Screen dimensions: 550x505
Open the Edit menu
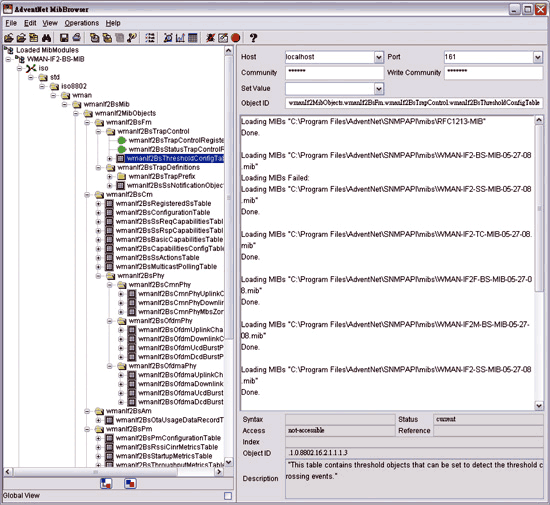pyautogui.click(x=30, y=23)
